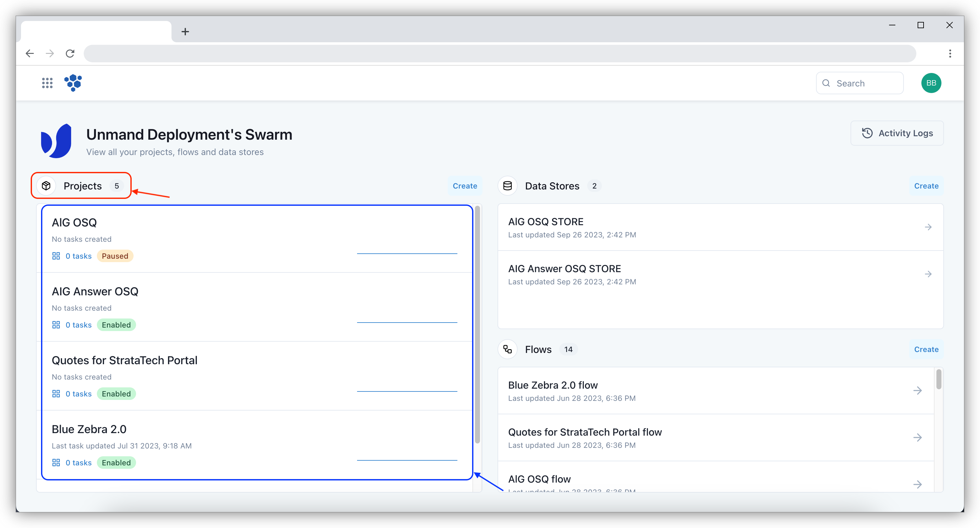Open the Blue Zebra 2.0 flow arrow

pyautogui.click(x=917, y=391)
